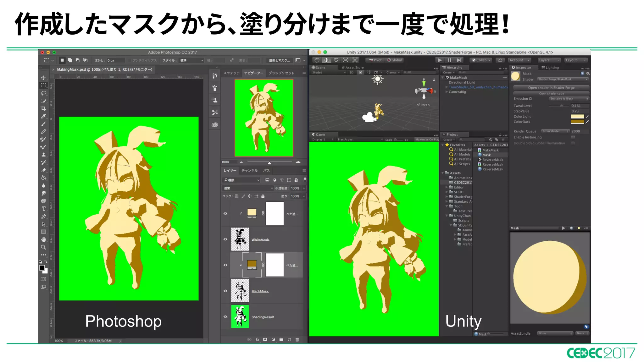Hide the BlackMask layer
This screenshot has height=362, width=644.
(225, 291)
